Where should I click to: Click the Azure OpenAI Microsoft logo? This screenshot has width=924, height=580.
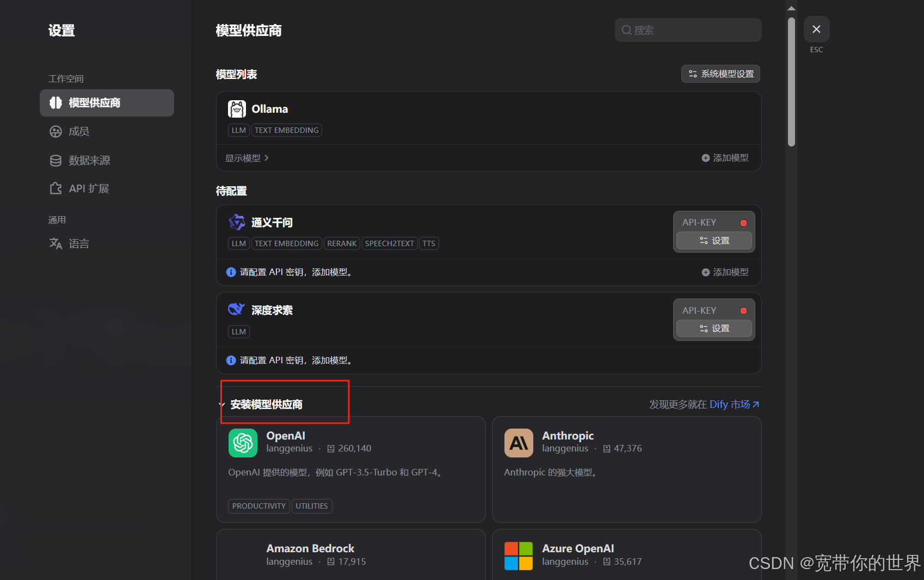[519, 555]
